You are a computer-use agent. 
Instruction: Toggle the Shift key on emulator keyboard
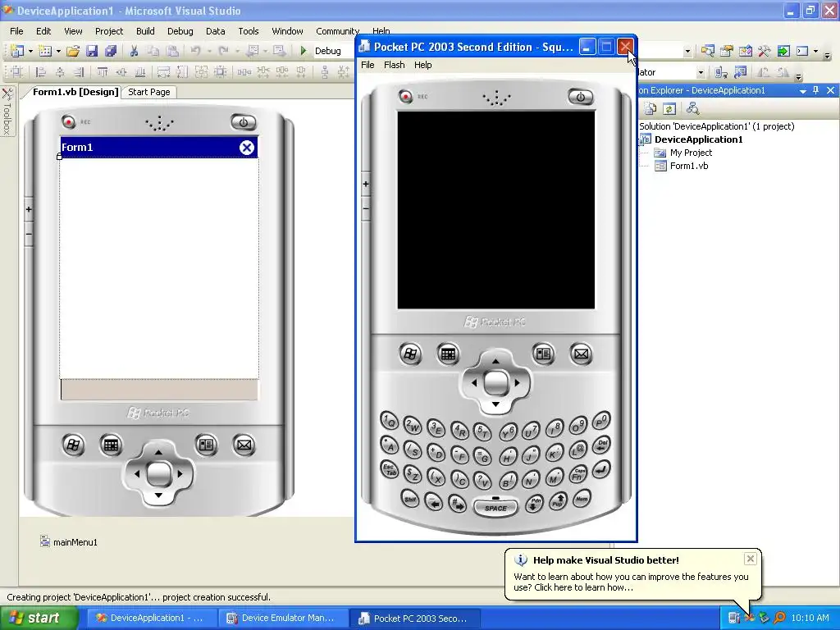[x=410, y=500]
